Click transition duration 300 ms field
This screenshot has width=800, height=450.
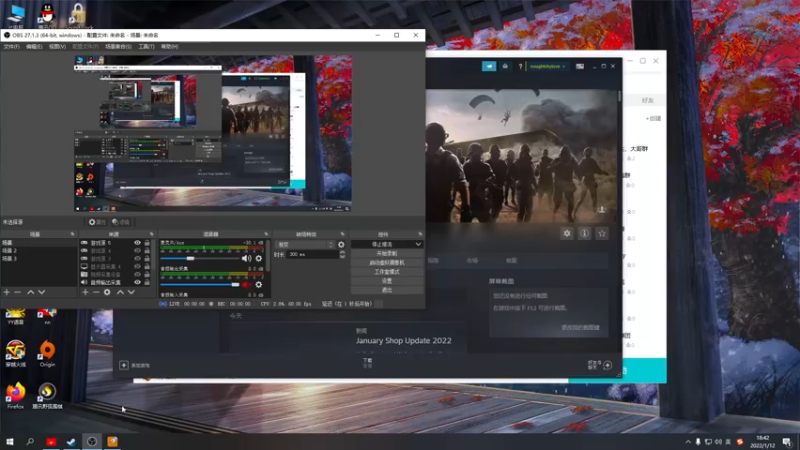point(311,254)
